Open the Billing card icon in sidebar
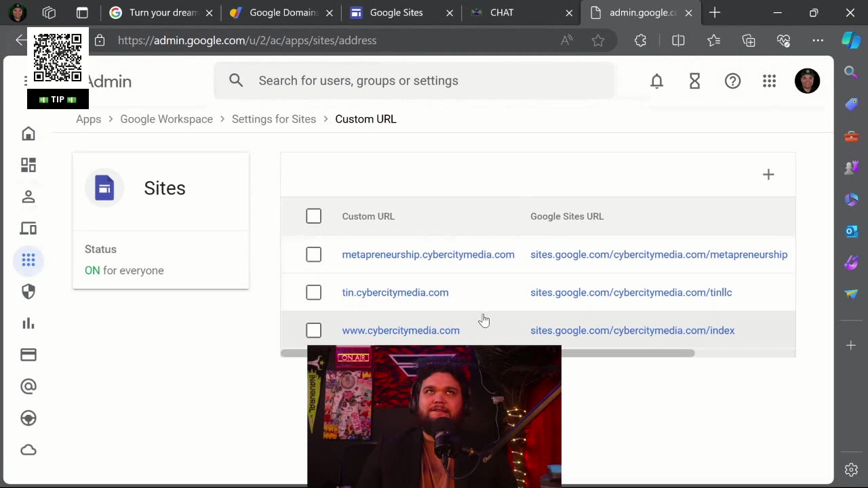Viewport: 868px width, 488px height. coord(28,354)
